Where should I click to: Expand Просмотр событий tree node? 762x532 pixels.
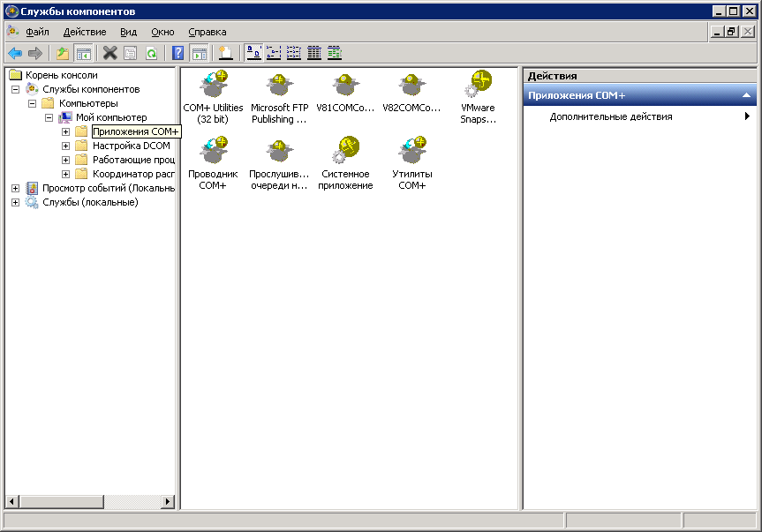[15, 188]
